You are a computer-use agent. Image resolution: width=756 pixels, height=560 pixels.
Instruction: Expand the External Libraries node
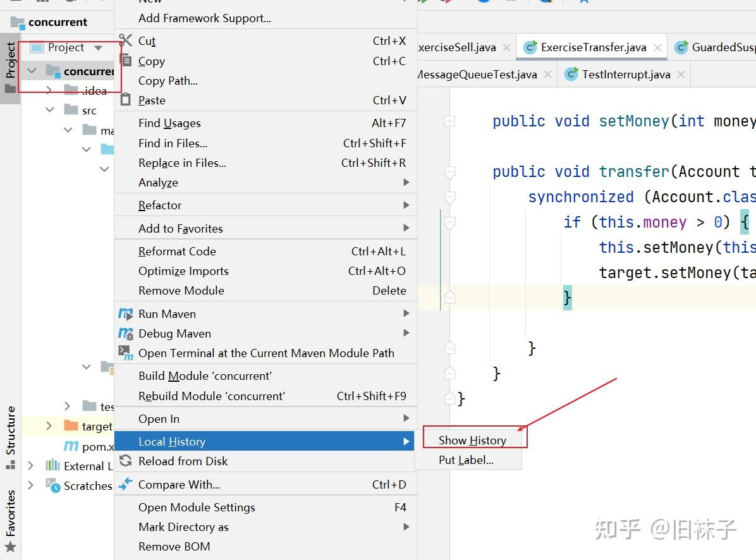coord(31,466)
